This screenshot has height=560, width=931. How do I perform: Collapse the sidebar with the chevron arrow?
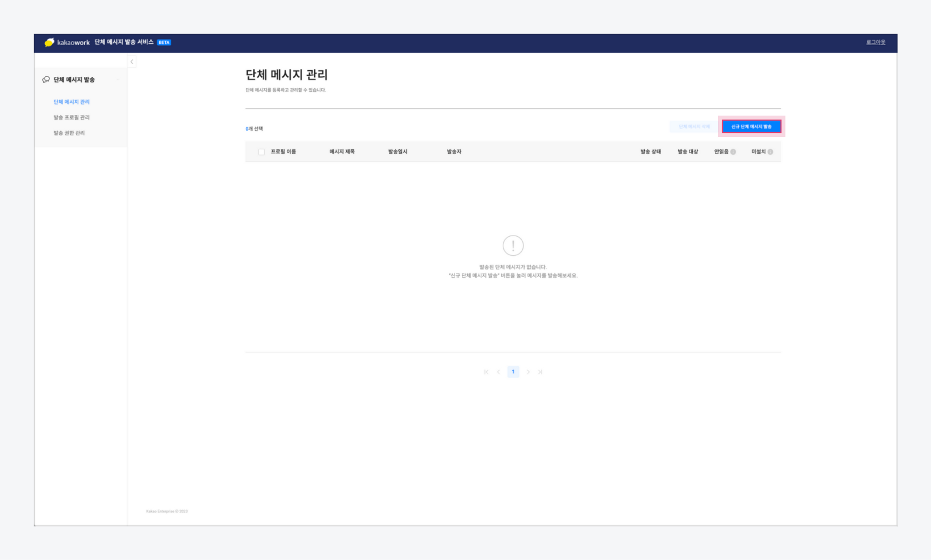coord(132,62)
